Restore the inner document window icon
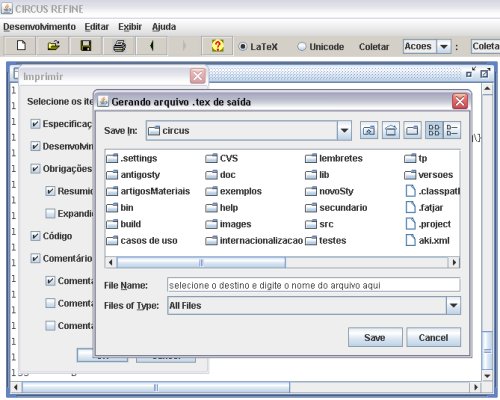 (471, 72)
